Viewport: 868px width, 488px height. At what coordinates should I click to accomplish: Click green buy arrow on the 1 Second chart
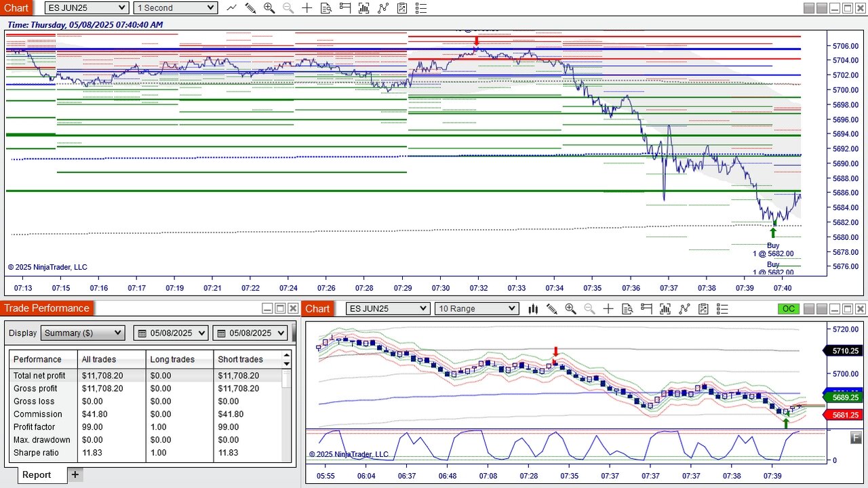click(773, 232)
